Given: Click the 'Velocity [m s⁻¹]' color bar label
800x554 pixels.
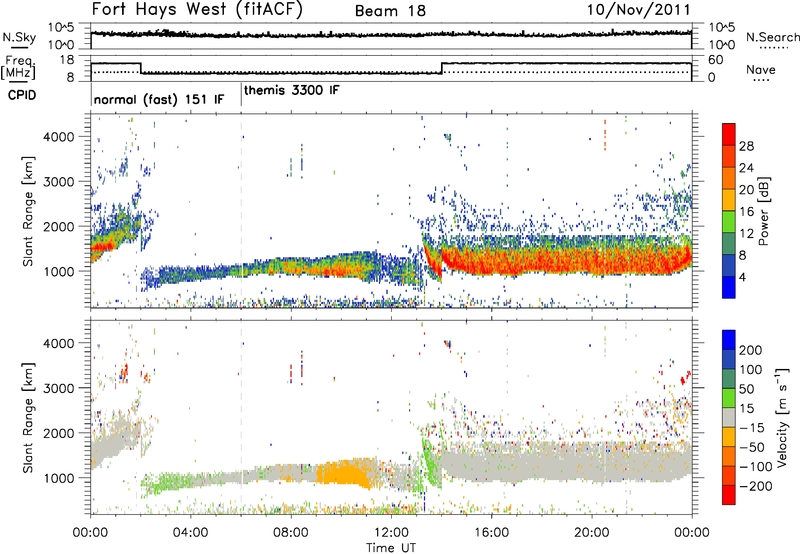Looking at the screenshot, I should pos(782,417).
